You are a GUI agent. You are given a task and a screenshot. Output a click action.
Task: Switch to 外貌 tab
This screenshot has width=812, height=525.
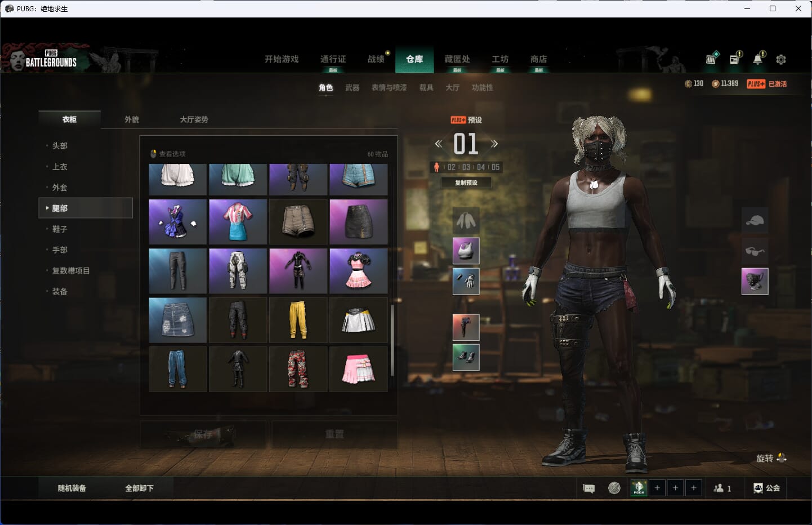tap(132, 119)
